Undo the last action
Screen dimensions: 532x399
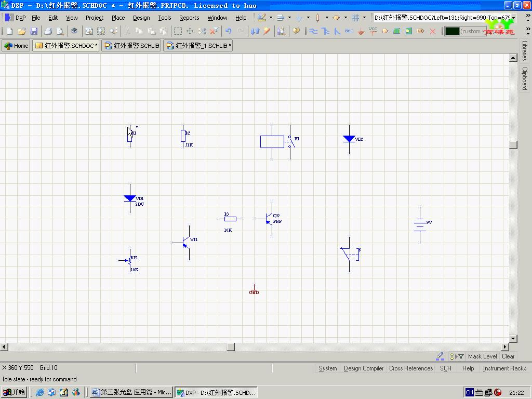pyautogui.click(x=229, y=31)
